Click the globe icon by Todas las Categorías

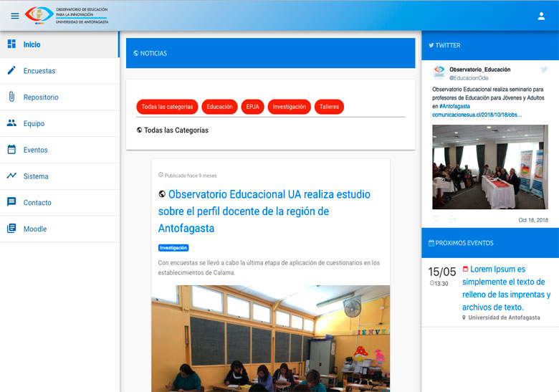pyautogui.click(x=140, y=130)
